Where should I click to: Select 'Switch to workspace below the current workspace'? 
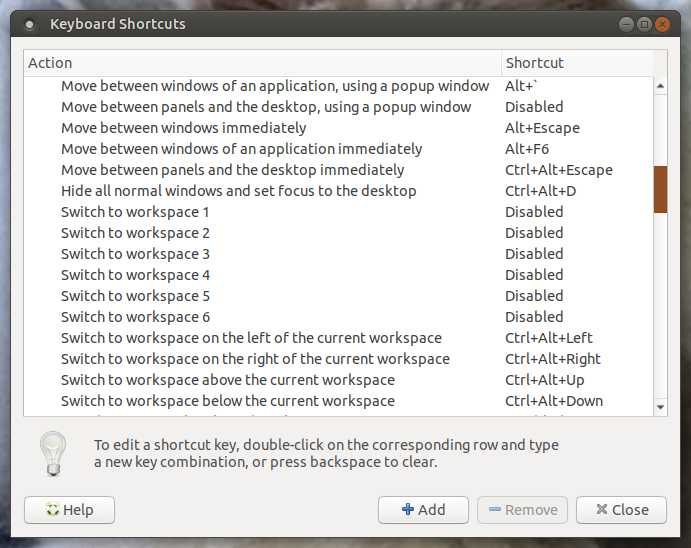(x=338, y=401)
